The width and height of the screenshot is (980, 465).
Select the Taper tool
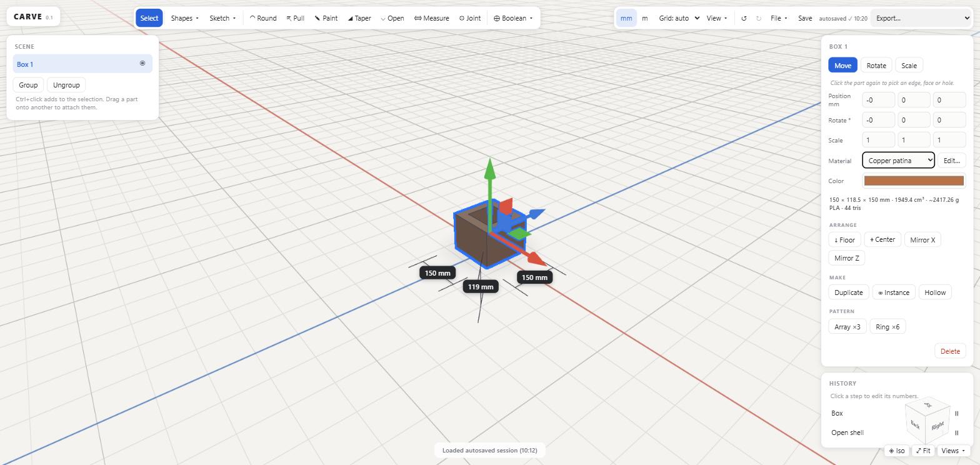[359, 18]
